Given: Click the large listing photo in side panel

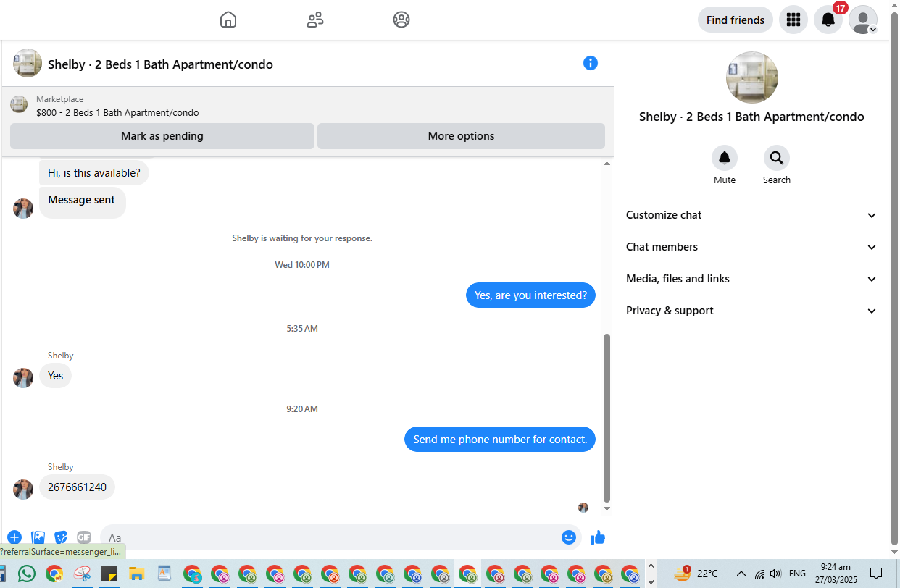Looking at the screenshot, I should 752,77.
